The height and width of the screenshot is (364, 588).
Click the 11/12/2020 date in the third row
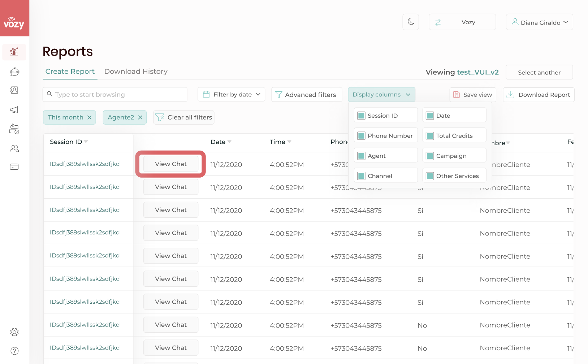226,211
